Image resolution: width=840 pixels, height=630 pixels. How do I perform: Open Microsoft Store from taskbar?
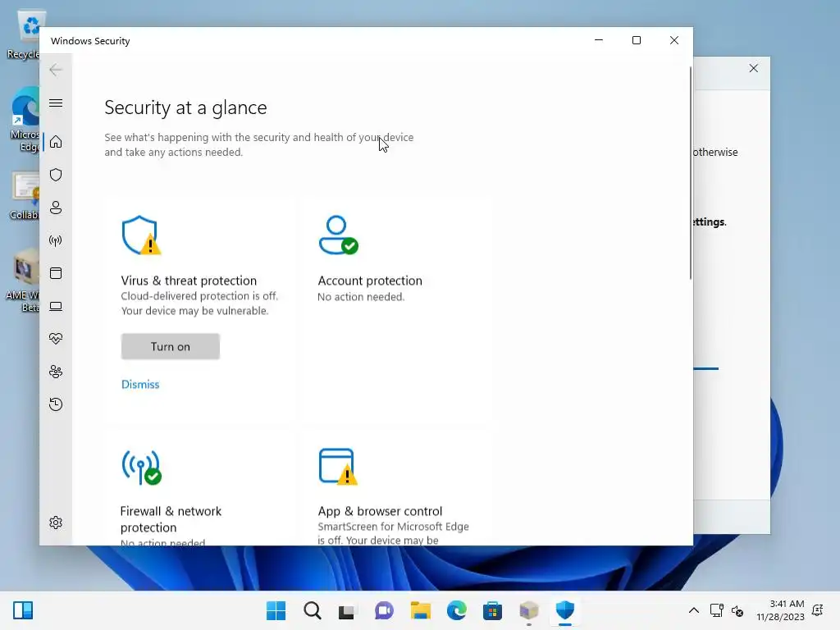(492, 610)
